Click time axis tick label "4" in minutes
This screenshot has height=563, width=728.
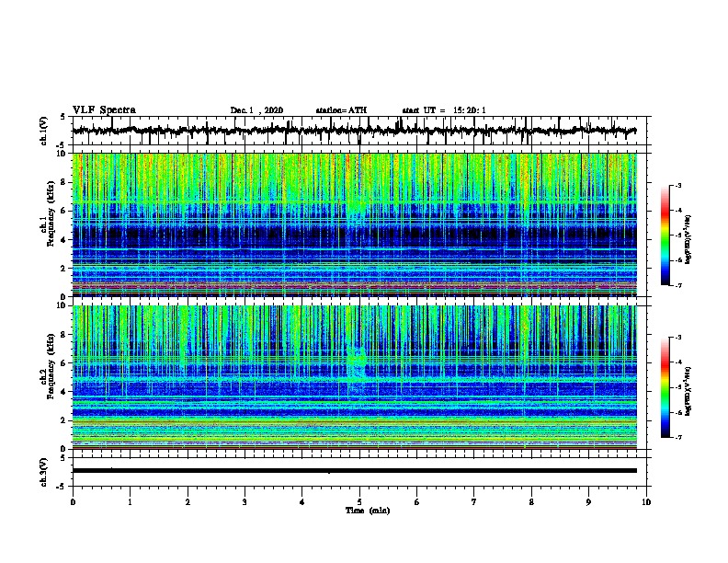click(302, 502)
